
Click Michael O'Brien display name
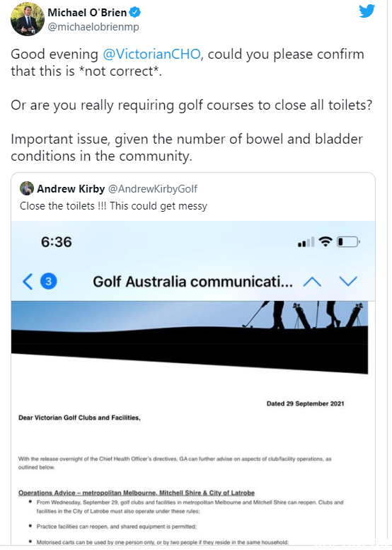(87, 12)
